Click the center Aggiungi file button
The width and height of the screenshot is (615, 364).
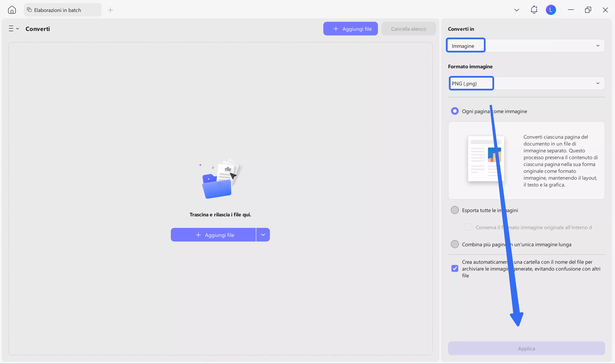pos(213,235)
